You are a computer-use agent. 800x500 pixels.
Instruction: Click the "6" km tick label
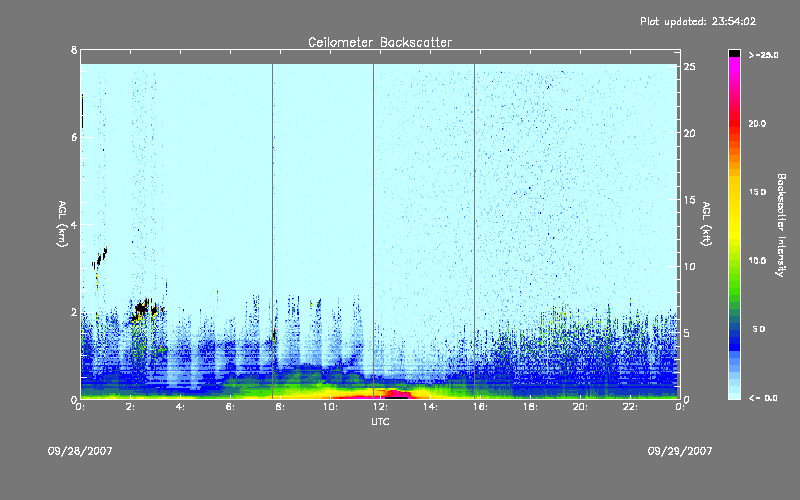coord(74,137)
